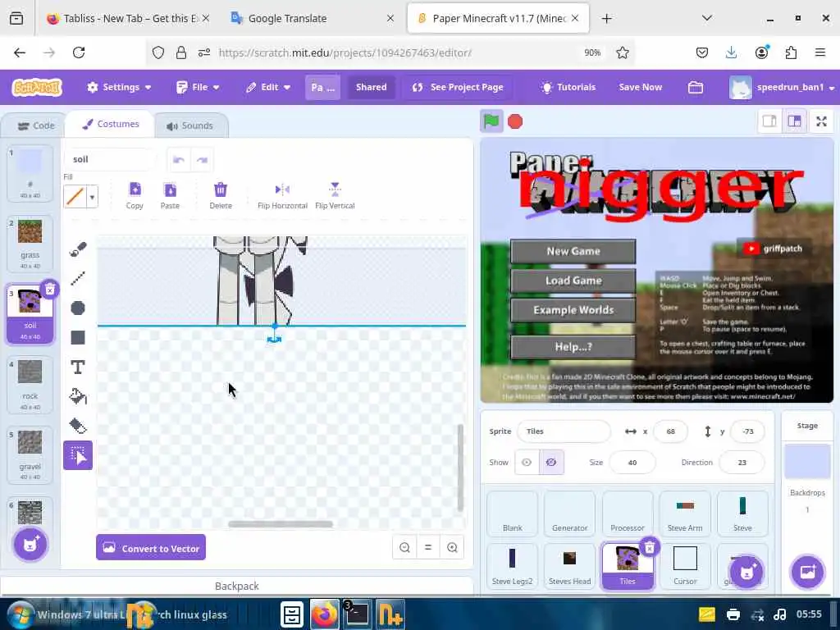Screen dimensions: 840x630
Task: Undo the last costume edit
Action: 179,160
